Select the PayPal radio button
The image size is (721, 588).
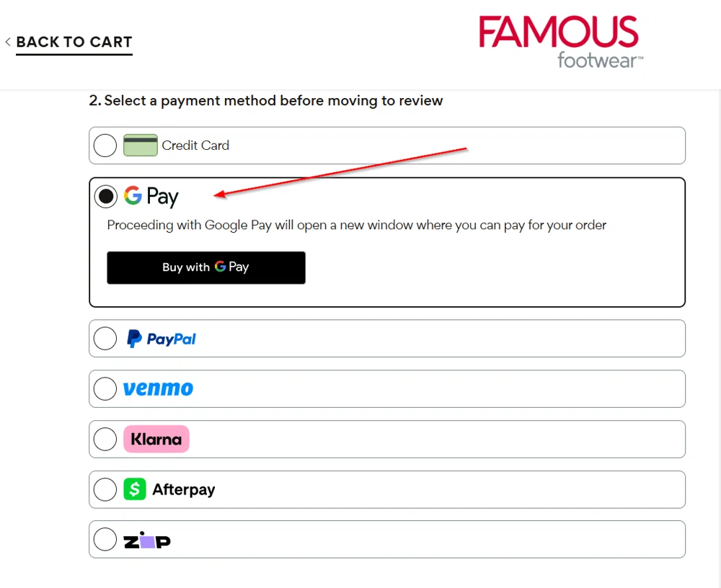point(105,338)
